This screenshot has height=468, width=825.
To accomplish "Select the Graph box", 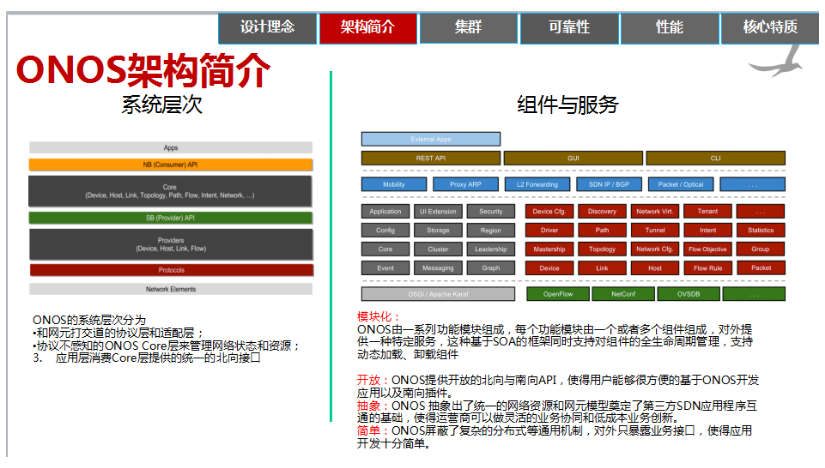I will pos(491,268).
